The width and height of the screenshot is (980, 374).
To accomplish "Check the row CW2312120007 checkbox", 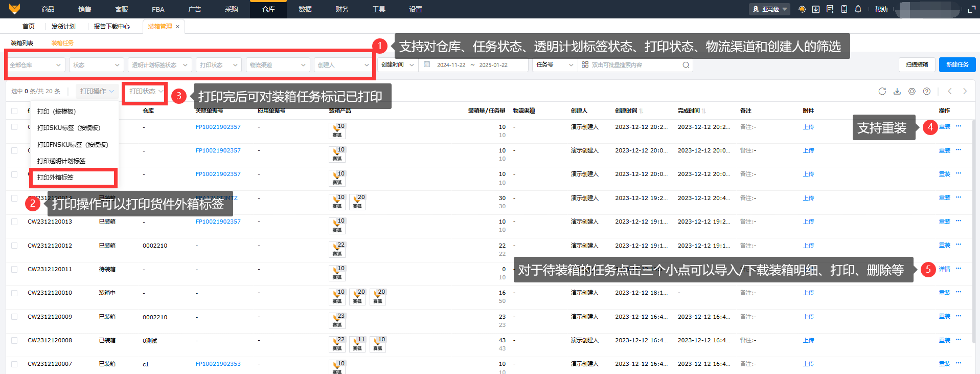I will point(14,364).
